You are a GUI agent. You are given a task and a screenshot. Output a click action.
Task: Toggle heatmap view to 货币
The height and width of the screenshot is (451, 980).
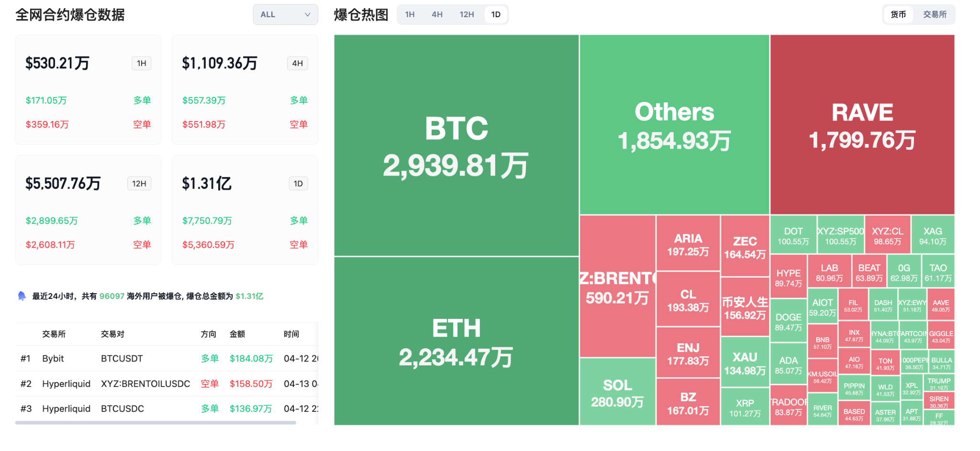coord(898,14)
